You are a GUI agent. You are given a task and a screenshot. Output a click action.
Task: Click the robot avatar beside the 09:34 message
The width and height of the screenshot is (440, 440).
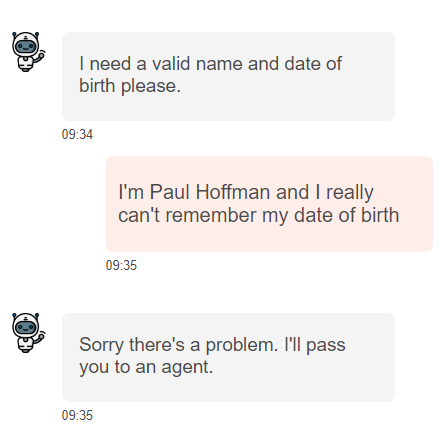(28, 52)
